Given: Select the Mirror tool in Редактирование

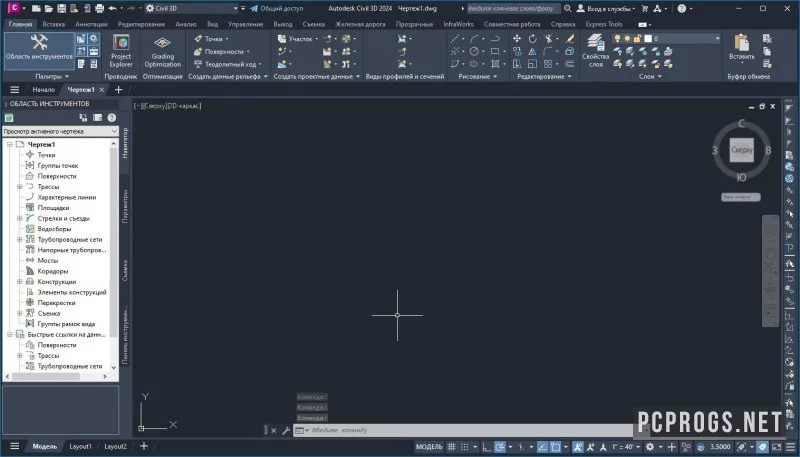Looking at the screenshot, I should pyautogui.click(x=532, y=52).
